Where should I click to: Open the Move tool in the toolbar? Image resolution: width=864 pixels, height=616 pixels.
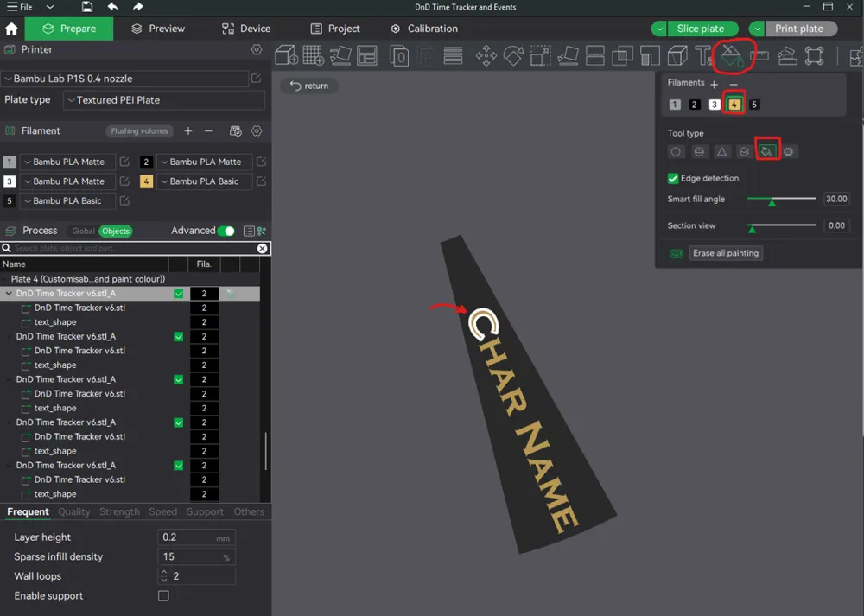coord(485,55)
